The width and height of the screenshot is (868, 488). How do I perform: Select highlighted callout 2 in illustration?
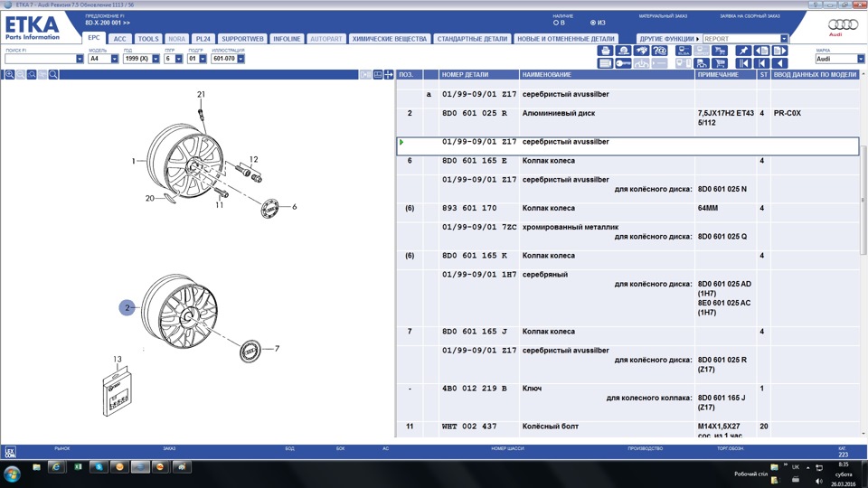point(127,307)
